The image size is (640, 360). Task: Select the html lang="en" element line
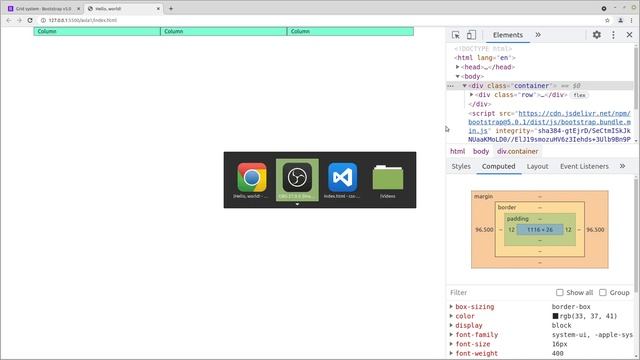pos(485,58)
